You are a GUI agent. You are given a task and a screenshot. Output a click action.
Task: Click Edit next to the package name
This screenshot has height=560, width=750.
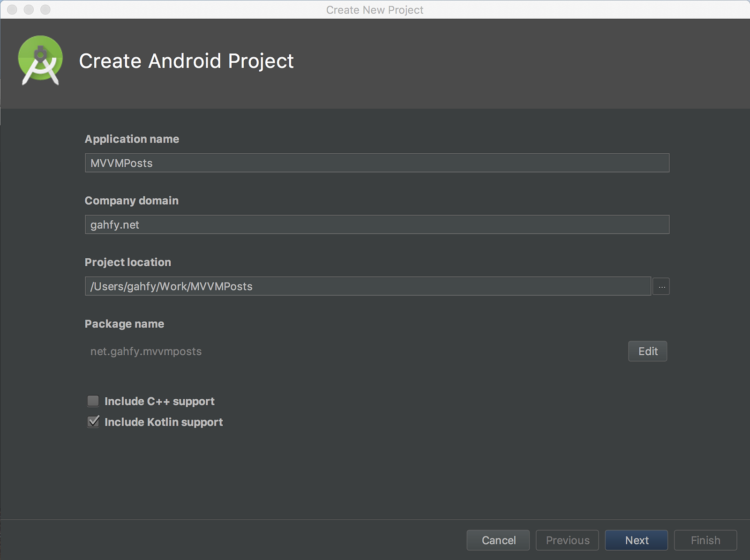click(x=648, y=351)
